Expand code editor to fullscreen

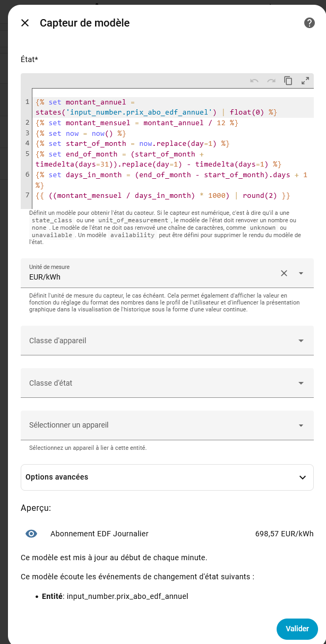pos(305,81)
